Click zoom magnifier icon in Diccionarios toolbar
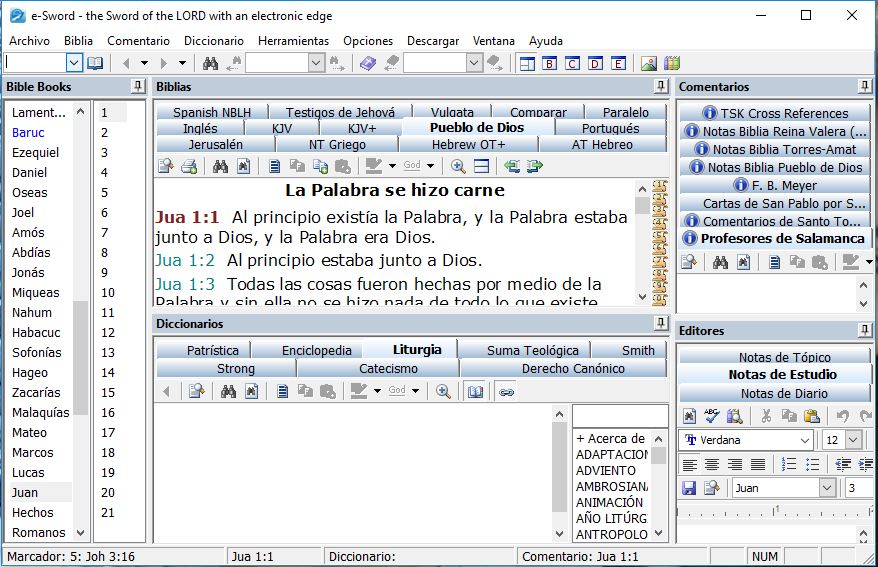Image resolution: width=878 pixels, height=567 pixels. click(443, 391)
